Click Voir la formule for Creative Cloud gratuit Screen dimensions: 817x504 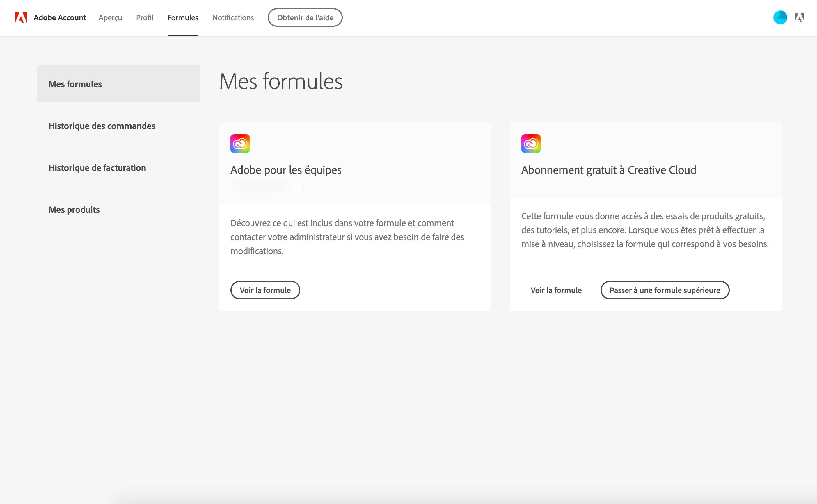(556, 290)
